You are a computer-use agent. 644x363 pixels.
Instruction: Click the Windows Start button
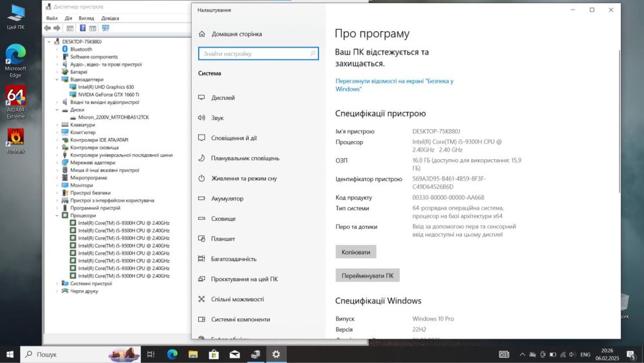pyautogui.click(x=10, y=354)
